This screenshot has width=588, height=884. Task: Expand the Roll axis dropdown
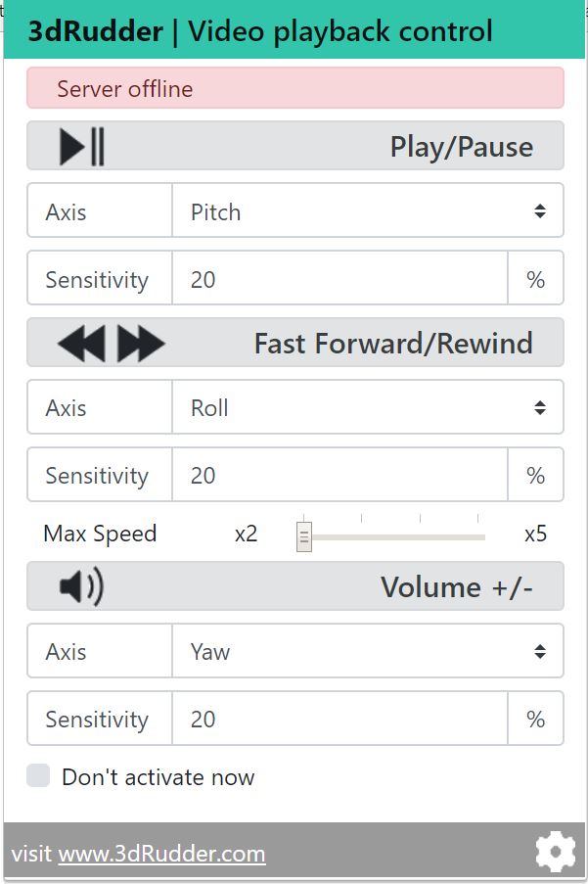coord(367,407)
